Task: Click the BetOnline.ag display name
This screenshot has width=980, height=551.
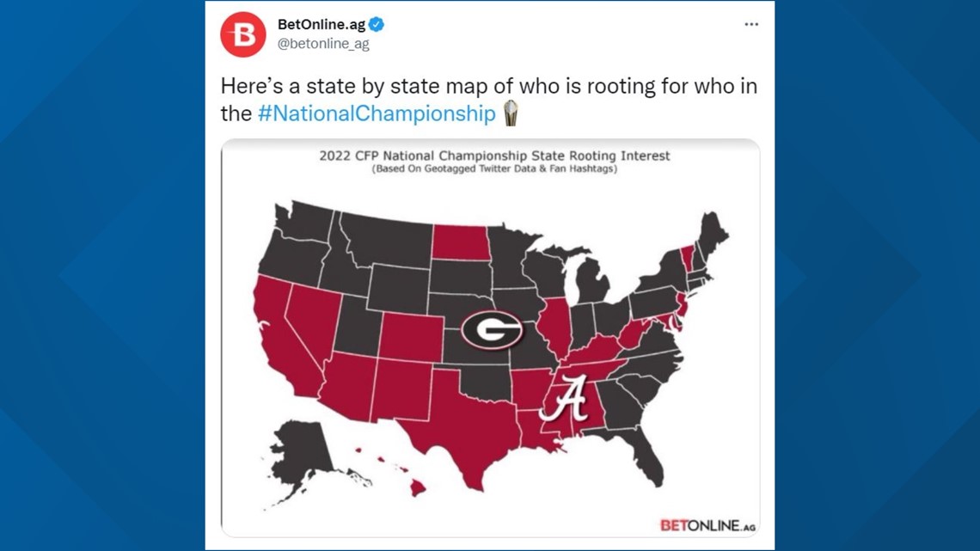Action: [x=322, y=24]
